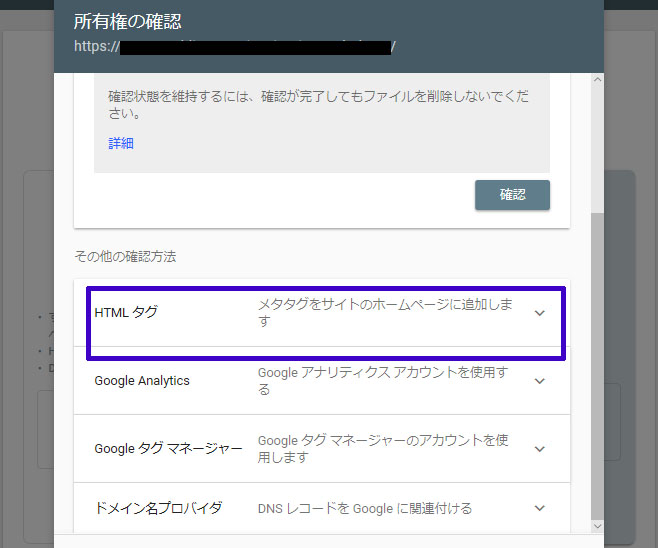Image resolution: width=658 pixels, height=548 pixels.
Task: Click the Google アナリティクス アカウントを使用する description
Action: [383, 381]
